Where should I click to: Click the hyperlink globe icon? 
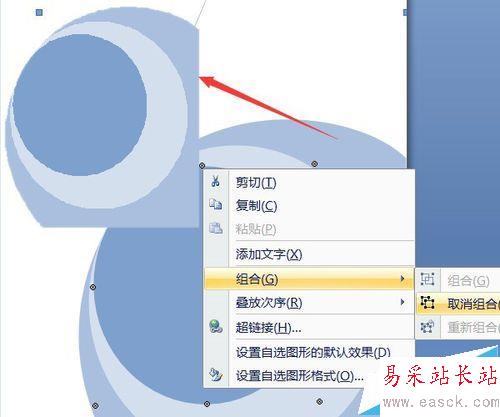[x=216, y=327]
